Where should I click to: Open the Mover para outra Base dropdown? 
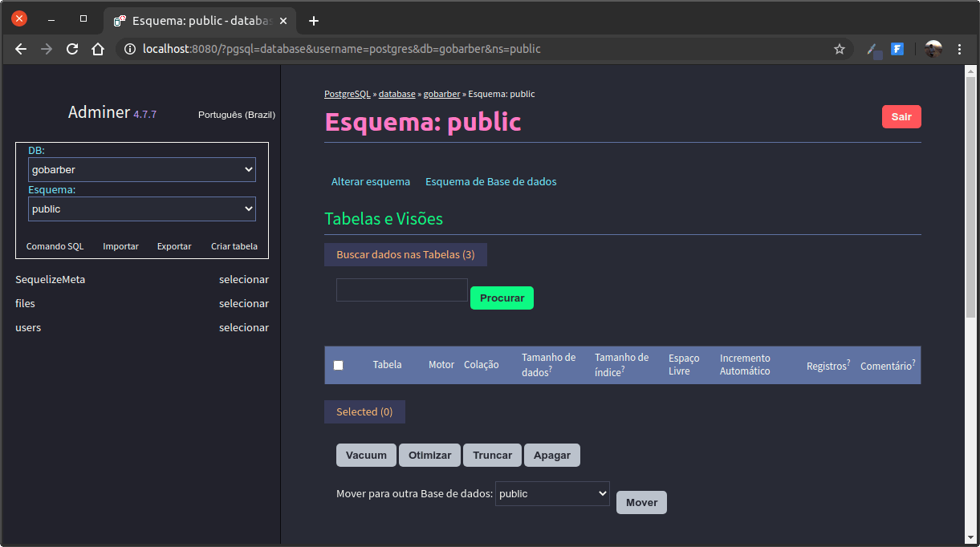click(x=552, y=493)
